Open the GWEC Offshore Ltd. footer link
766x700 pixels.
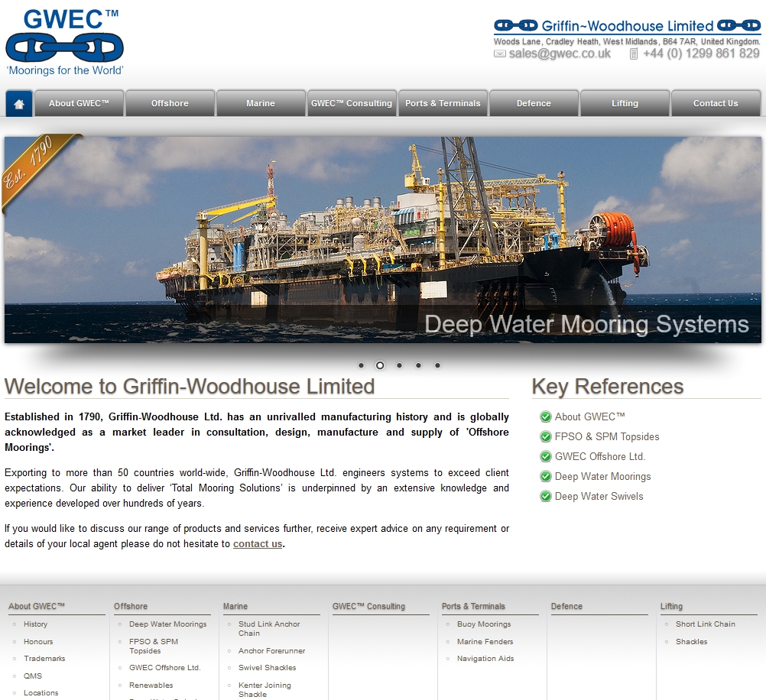[165, 668]
